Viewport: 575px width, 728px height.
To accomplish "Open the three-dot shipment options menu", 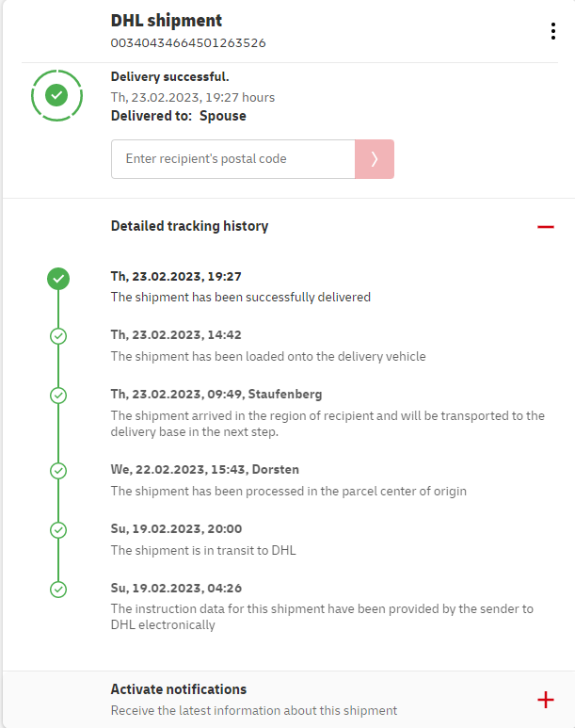I will click(552, 31).
